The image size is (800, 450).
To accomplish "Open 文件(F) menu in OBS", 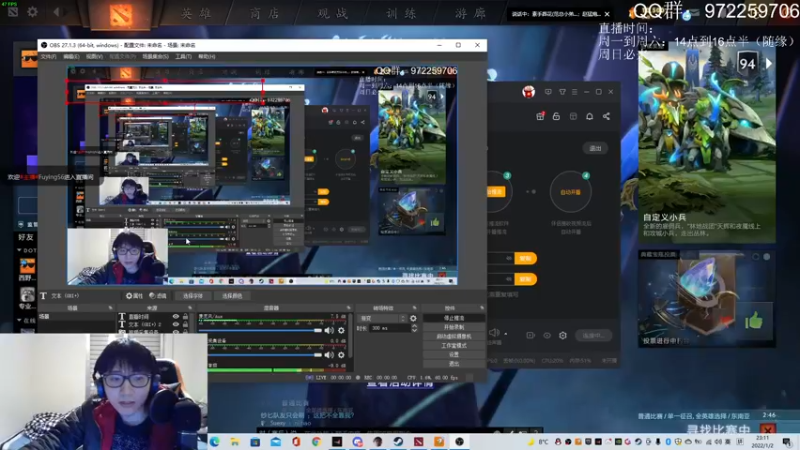I will click(x=48, y=57).
